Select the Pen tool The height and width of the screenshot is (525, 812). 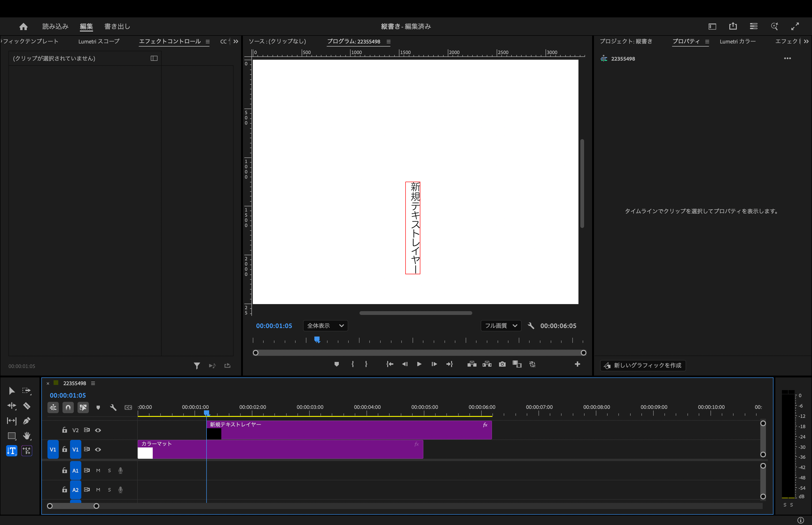[27, 421]
